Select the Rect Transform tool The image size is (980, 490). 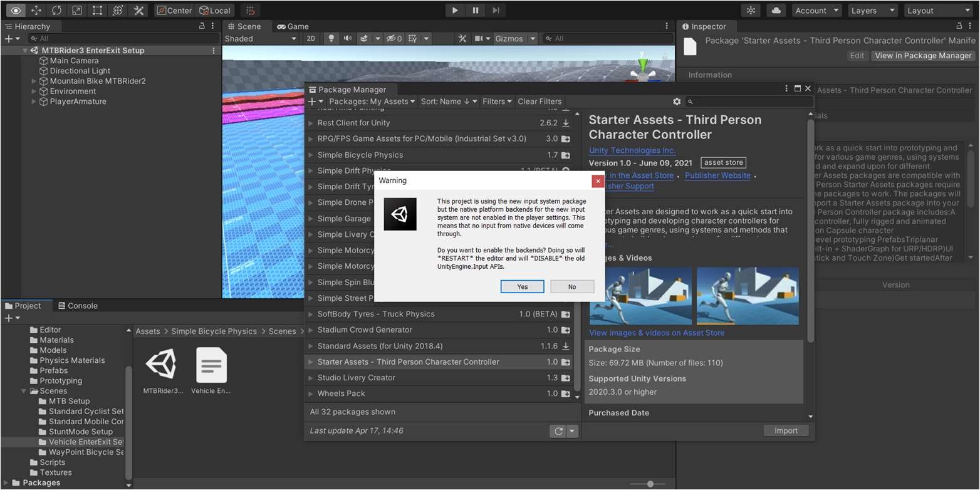pyautogui.click(x=97, y=10)
